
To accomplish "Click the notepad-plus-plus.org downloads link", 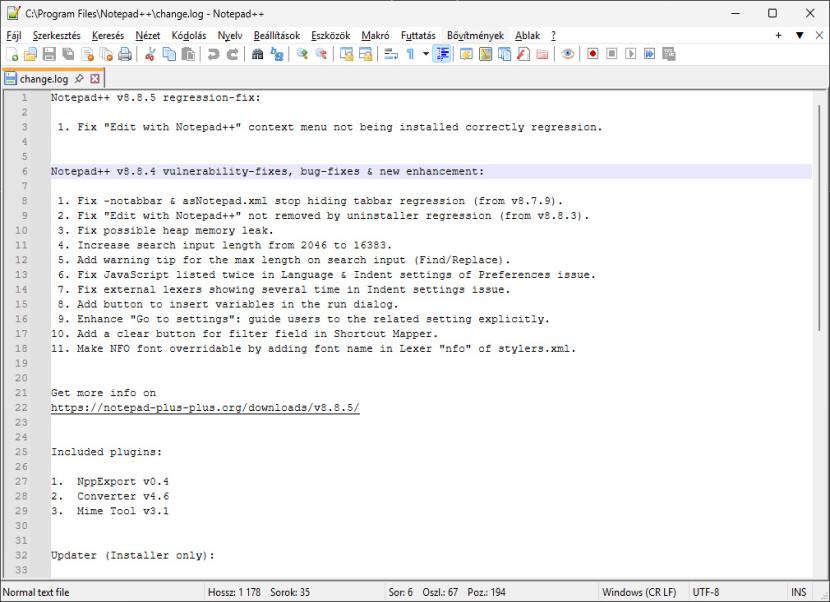I will pos(205,409).
